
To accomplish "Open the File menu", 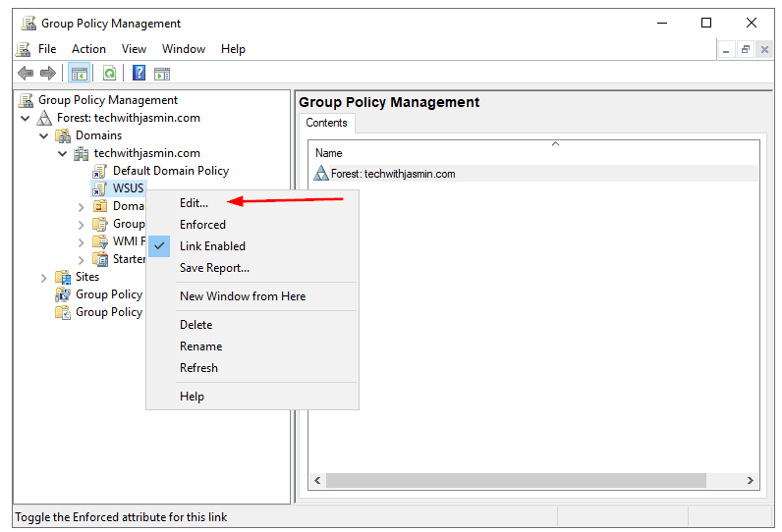I will pyautogui.click(x=47, y=49).
